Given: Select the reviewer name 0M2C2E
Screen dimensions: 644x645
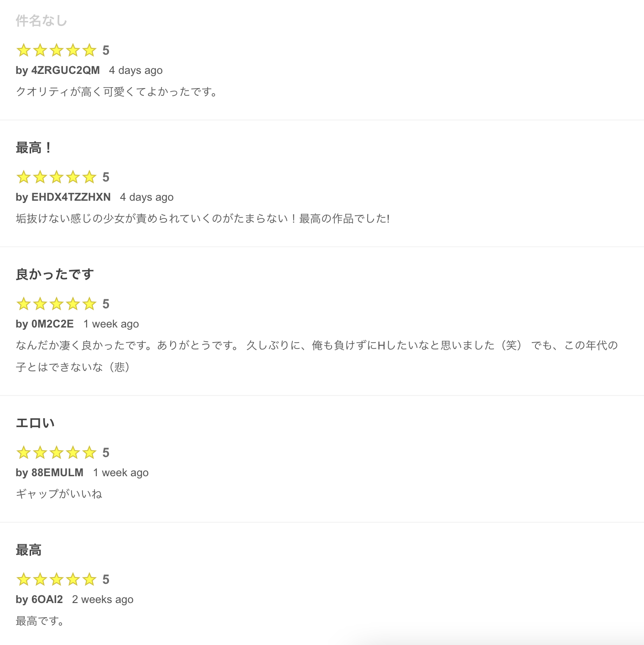Looking at the screenshot, I should pos(52,324).
